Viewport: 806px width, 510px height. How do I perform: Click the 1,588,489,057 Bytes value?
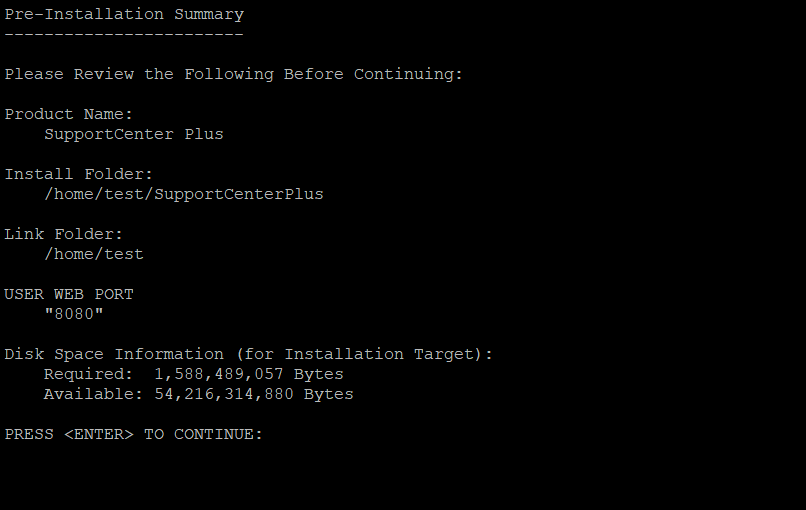click(248, 374)
